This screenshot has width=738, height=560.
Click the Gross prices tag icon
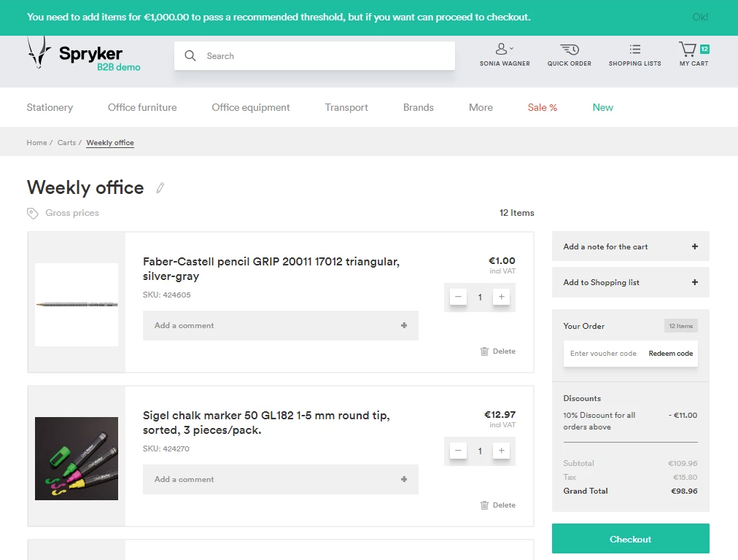pyautogui.click(x=33, y=213)
